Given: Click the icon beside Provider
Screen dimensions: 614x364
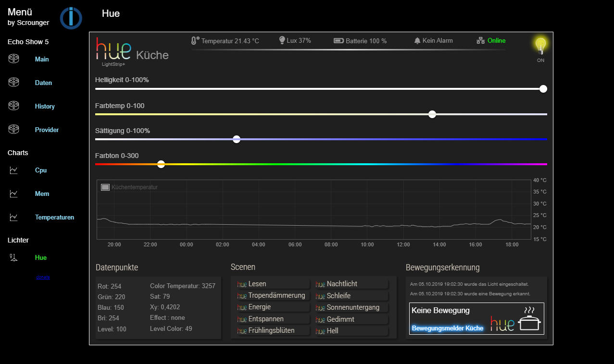Looking at the screenshot, I should click(13, 130).
